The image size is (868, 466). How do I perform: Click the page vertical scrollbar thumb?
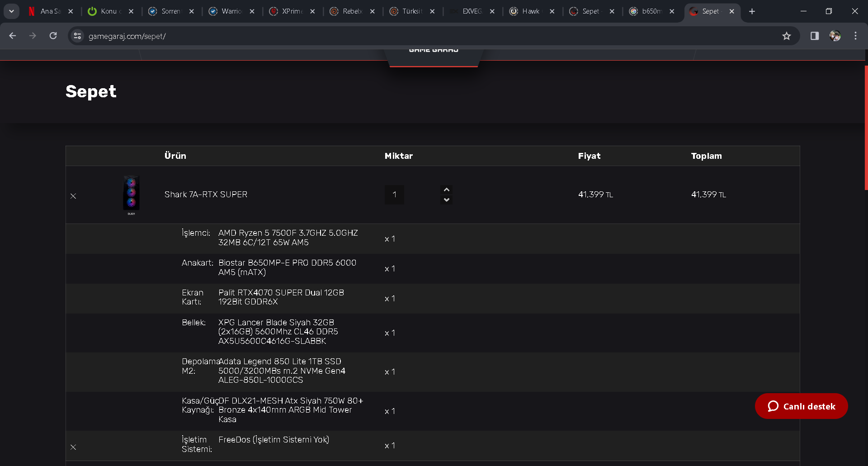[x=866, y=128]
